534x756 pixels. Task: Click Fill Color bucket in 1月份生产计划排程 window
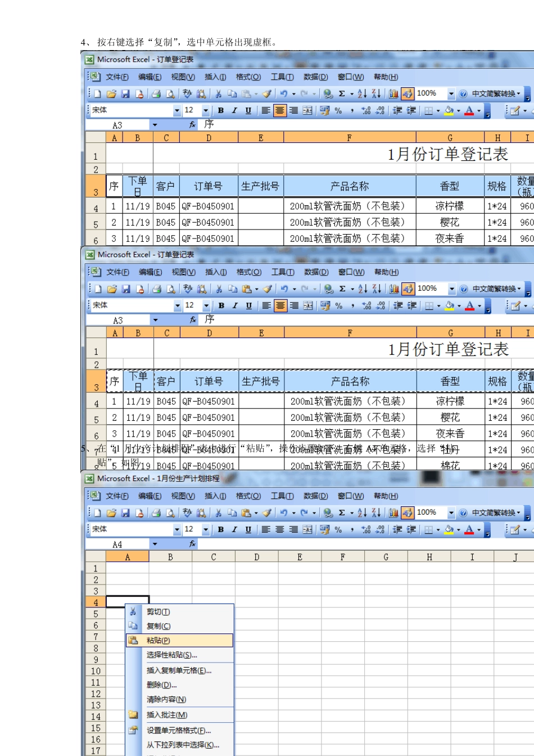pos(449,529)
